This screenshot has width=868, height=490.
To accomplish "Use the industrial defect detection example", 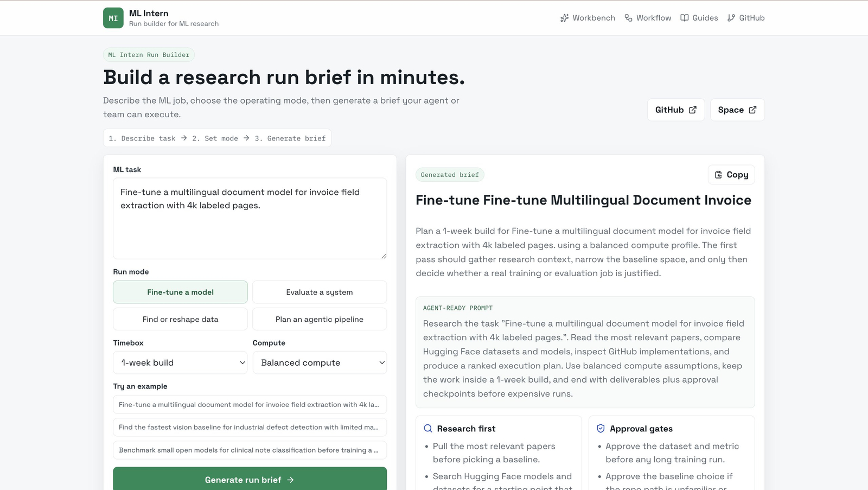I will click(x=250, y=427).
